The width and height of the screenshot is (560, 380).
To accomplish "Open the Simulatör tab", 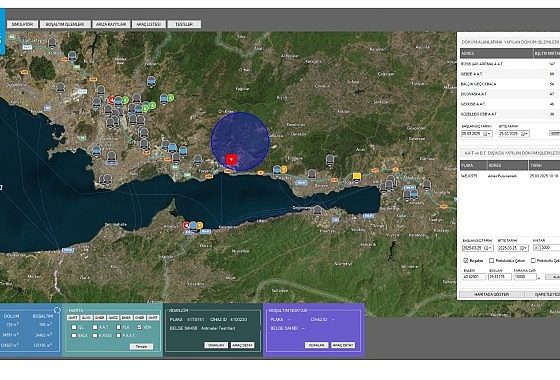I will click(22, 24).
